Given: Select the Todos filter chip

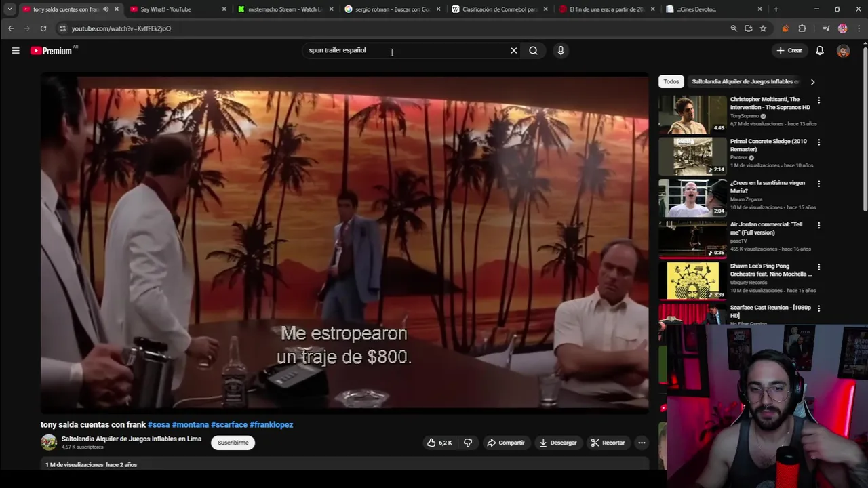Looking at the screenshot, I should click(x=671, y=81).
